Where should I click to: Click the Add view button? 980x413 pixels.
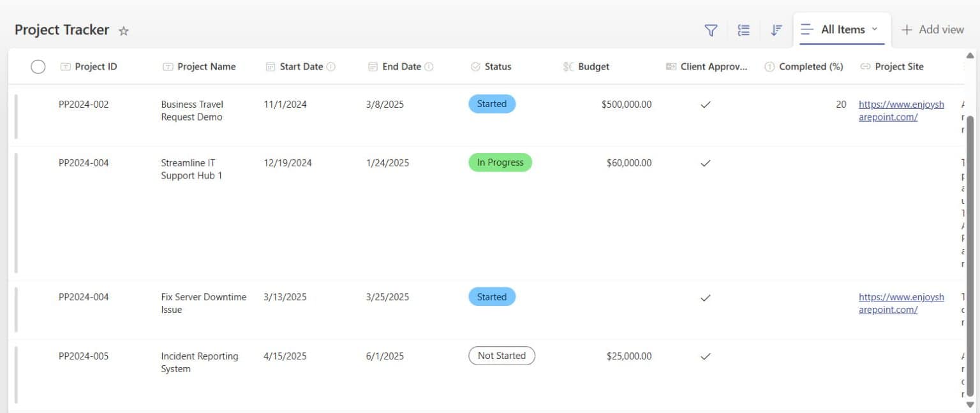pyautogui.click(x=933, y=29)
